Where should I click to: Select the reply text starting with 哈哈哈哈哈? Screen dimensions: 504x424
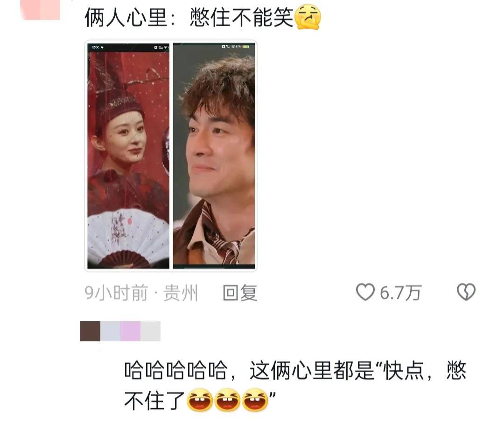point(295,385)
